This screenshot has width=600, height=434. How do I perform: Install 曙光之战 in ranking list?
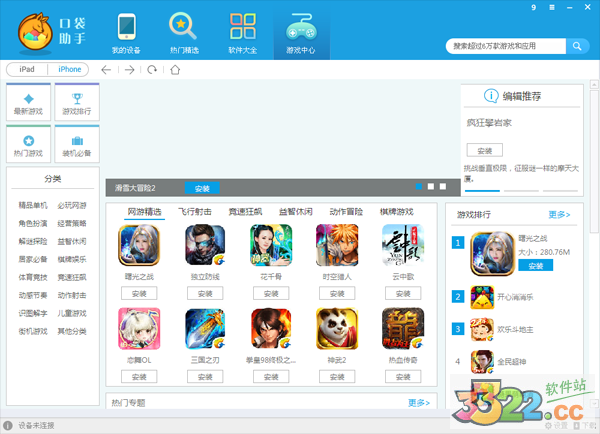coord(536,266)
